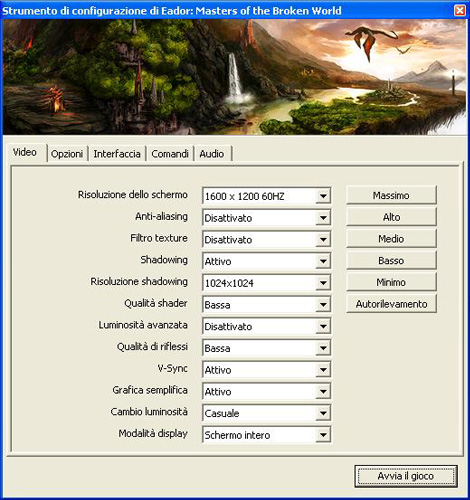Change the Shadowing setting dropdown
This screenshot has width=470, height=500.
point(267,261)
